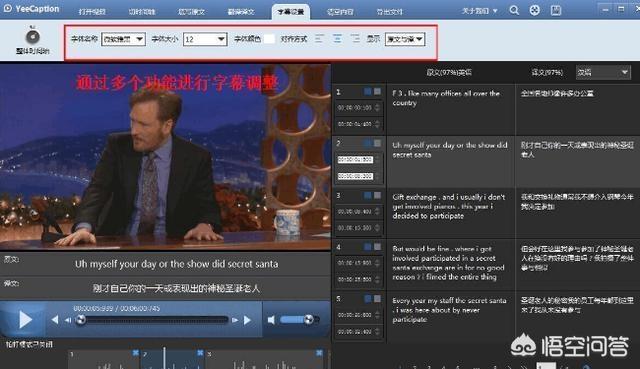Open the translation language dropdown
Viewport: 640px width, 369px height.
click(x=603, y=73)
